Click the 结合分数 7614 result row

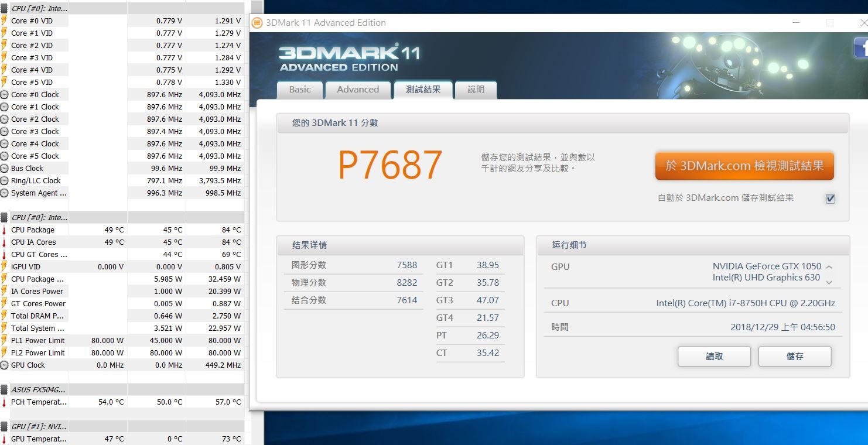click(354, 300)
